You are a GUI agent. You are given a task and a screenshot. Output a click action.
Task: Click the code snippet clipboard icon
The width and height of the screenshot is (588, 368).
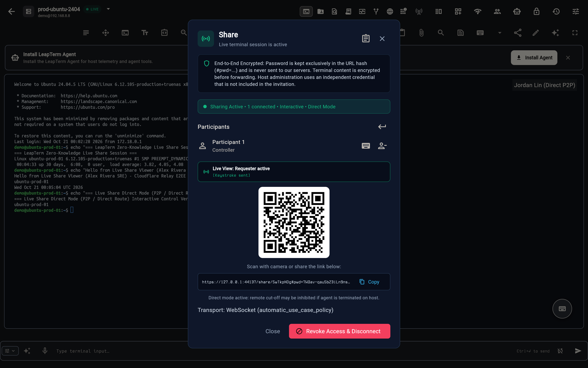tap(165, 33)
